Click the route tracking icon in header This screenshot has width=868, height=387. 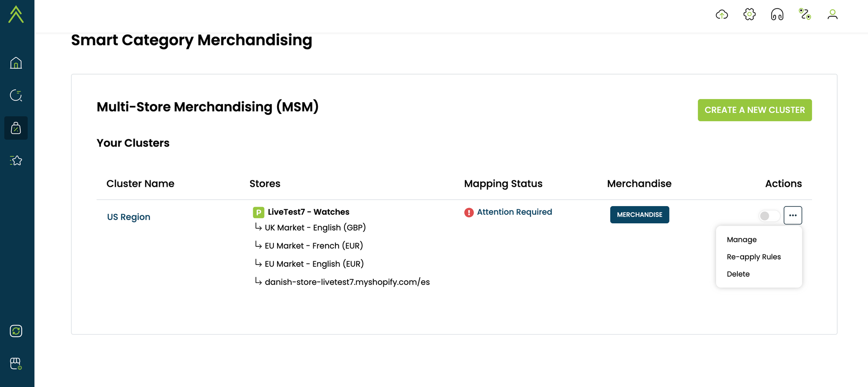(x=805, y=14)
